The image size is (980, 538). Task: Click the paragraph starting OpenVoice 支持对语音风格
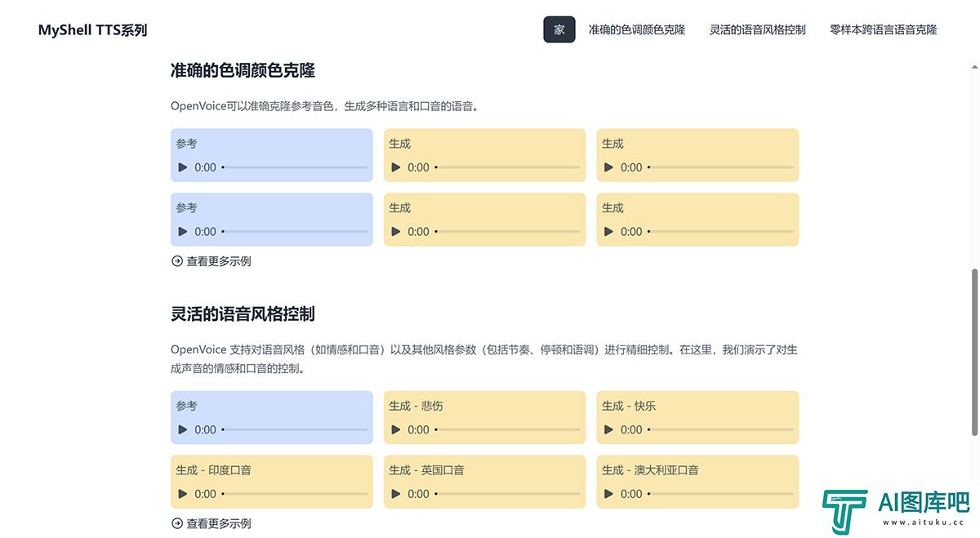click(x=484, y=359)
